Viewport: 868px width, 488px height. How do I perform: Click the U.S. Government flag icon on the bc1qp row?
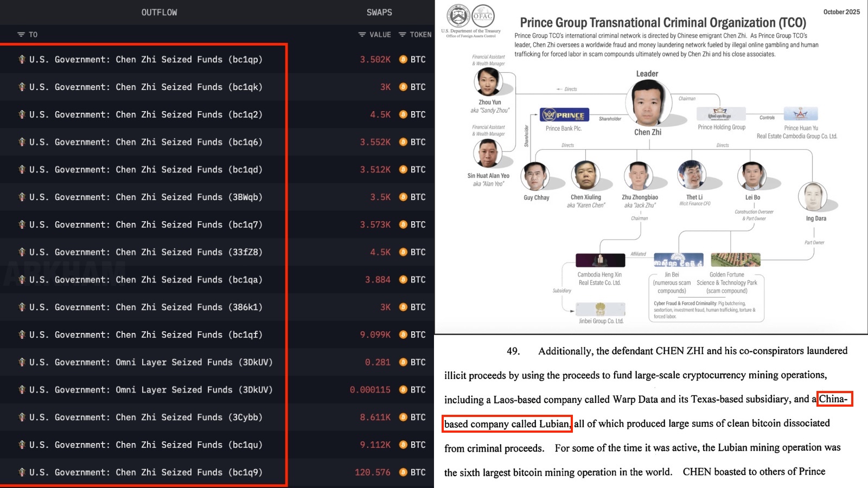pos(22,59)
